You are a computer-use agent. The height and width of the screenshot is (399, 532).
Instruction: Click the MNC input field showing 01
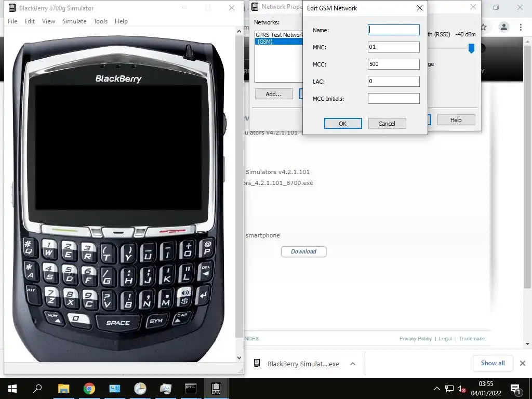tap(394, 47)
